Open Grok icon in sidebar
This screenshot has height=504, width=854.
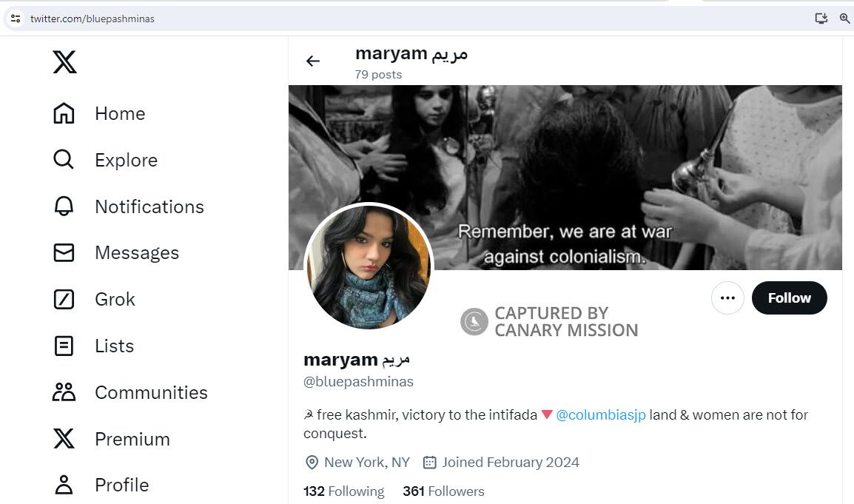pyautogui.click(x=64, y=300)
